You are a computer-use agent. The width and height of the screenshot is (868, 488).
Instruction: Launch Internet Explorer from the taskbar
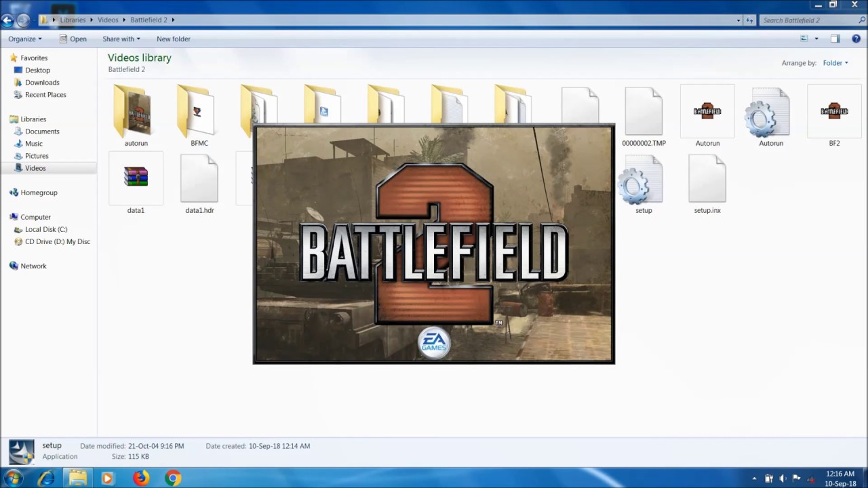click(x=45, y=478)
